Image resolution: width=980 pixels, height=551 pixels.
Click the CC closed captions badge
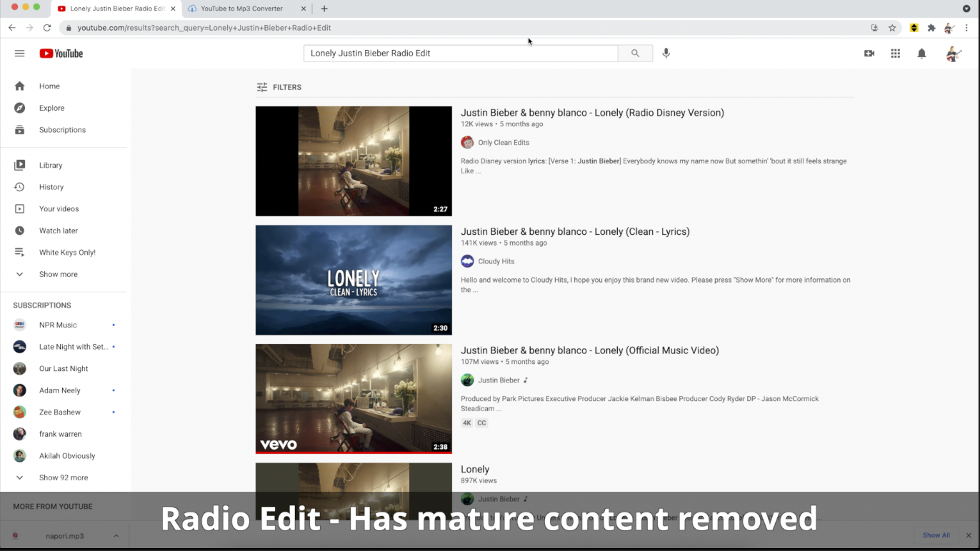pyautogui.click(x=481, y=423)
